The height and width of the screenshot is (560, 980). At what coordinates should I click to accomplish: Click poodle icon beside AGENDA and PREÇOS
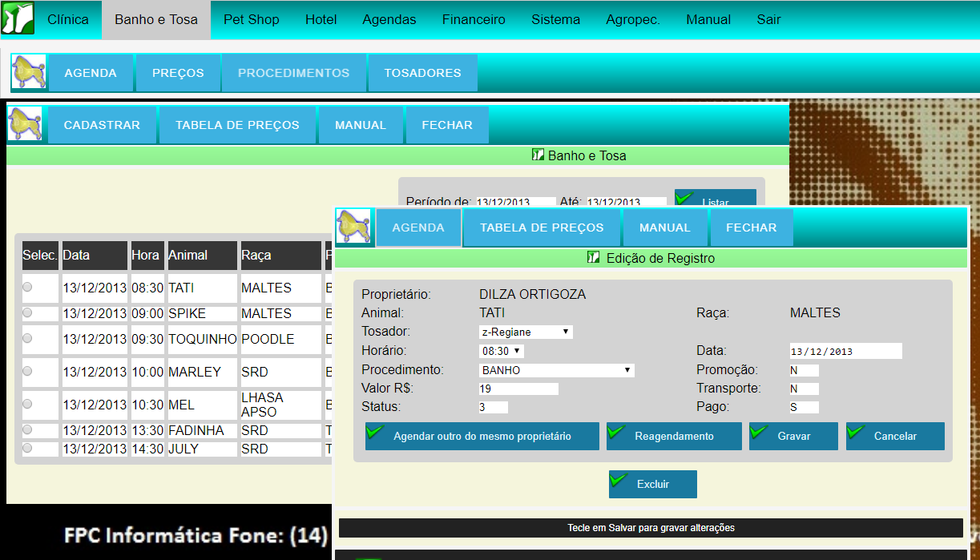(x=28, y=72)
